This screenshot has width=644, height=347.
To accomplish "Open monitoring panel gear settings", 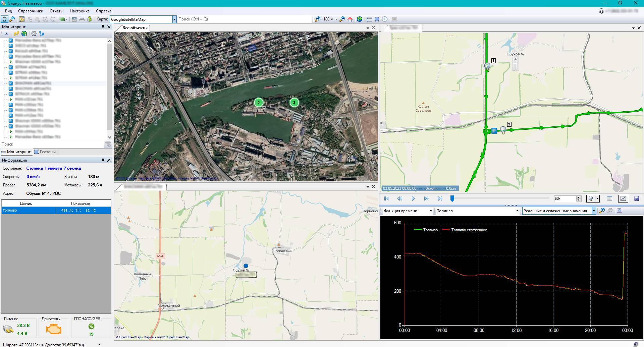I will [34, 34].
